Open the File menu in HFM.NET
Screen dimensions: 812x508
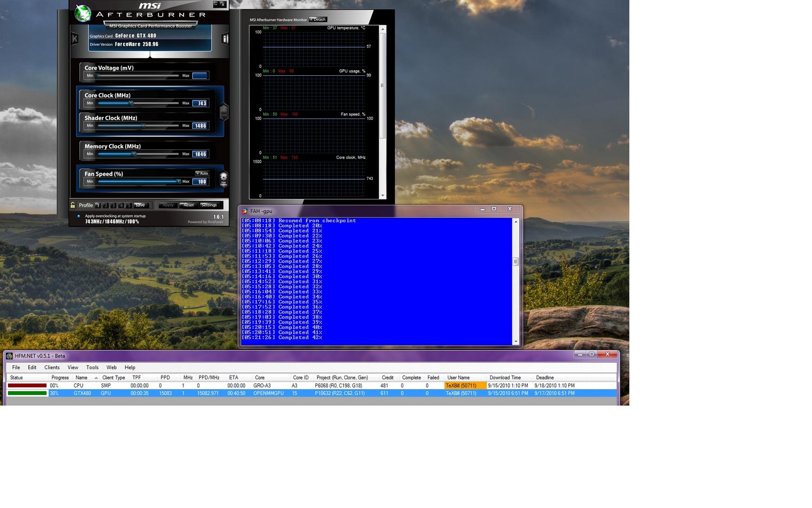tap(16, 367)
